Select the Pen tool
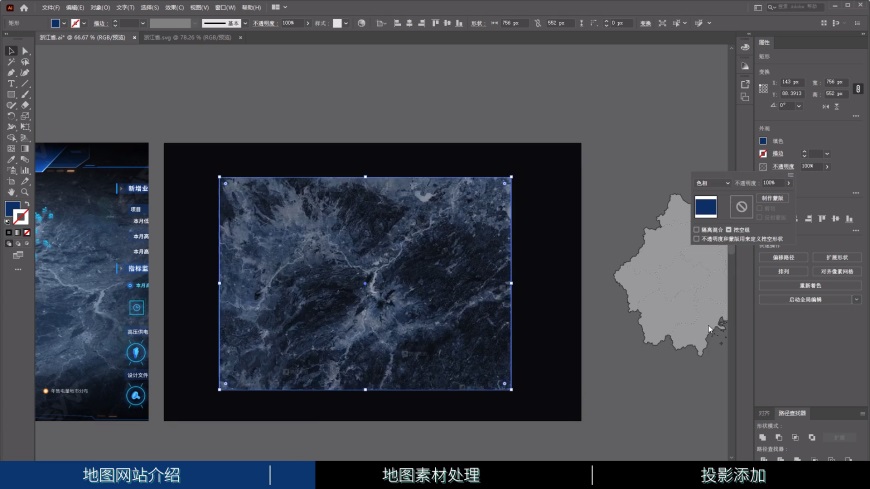Image resolution: width=870 pixels, height=489 pixels. click(x=11, y=73)
